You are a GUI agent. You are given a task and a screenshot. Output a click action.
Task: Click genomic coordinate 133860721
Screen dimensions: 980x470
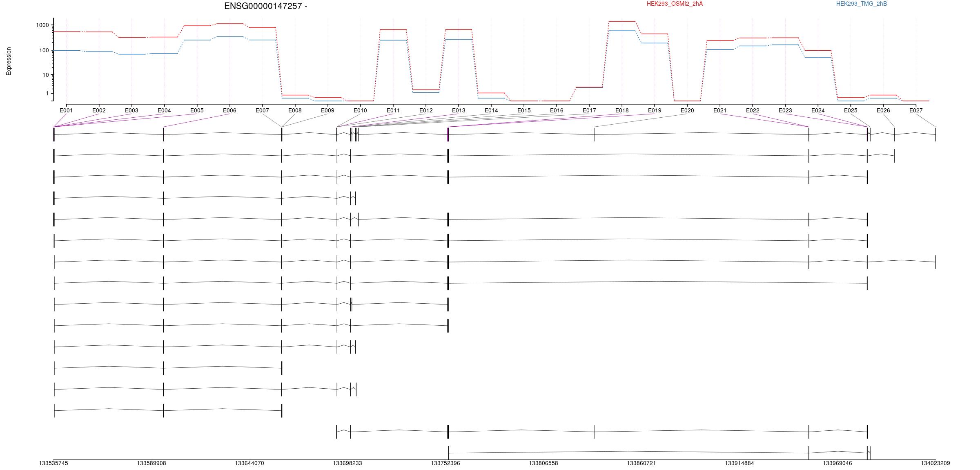tap(641, 463)
